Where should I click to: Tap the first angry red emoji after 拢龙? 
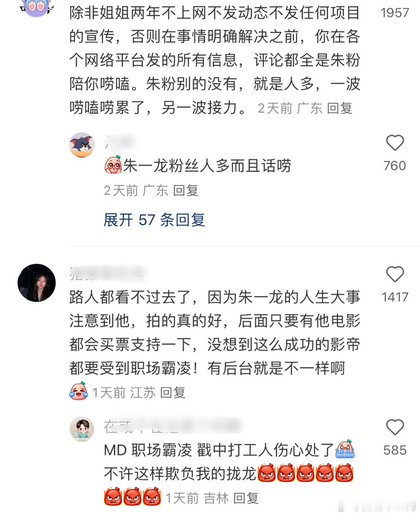coord(268,473)
